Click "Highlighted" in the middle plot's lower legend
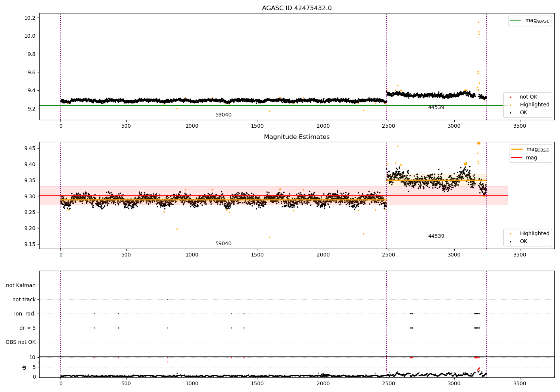The height and width of the screenshot is (392, 560). [535, 234]
